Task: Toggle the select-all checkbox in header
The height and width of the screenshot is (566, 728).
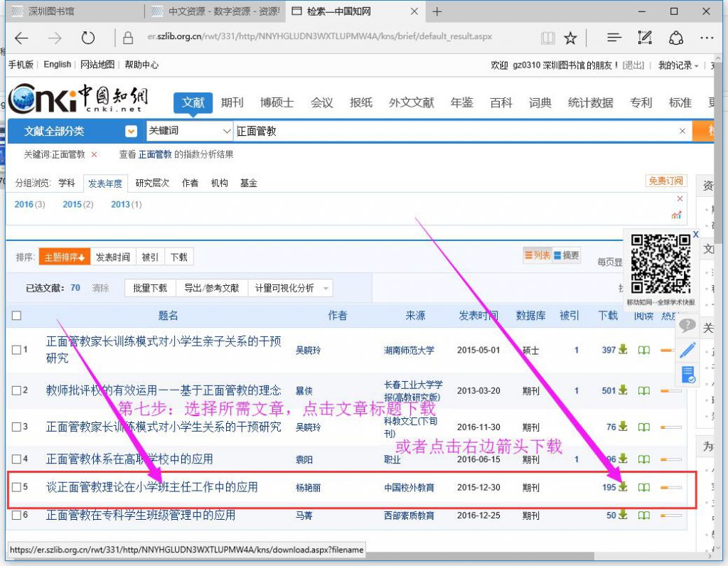Action: point(16,316)
